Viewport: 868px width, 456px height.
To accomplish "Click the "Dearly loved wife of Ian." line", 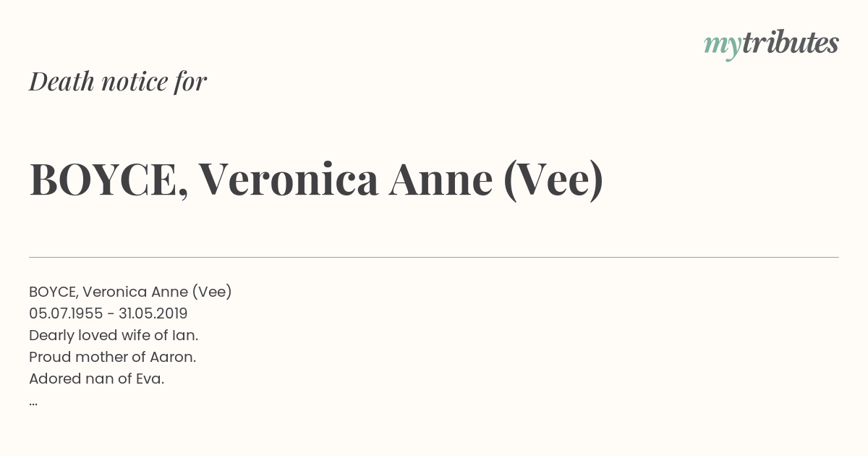I will [x=114, y=335].
